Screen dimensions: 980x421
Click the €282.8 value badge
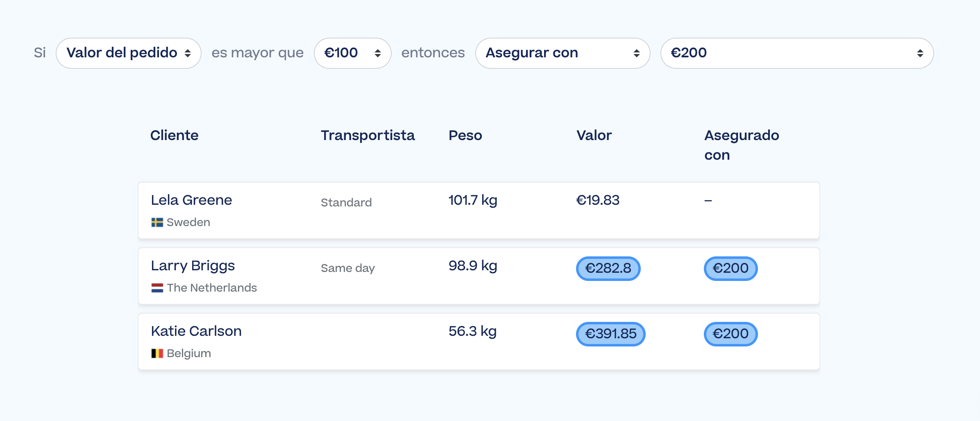point(608,269)
